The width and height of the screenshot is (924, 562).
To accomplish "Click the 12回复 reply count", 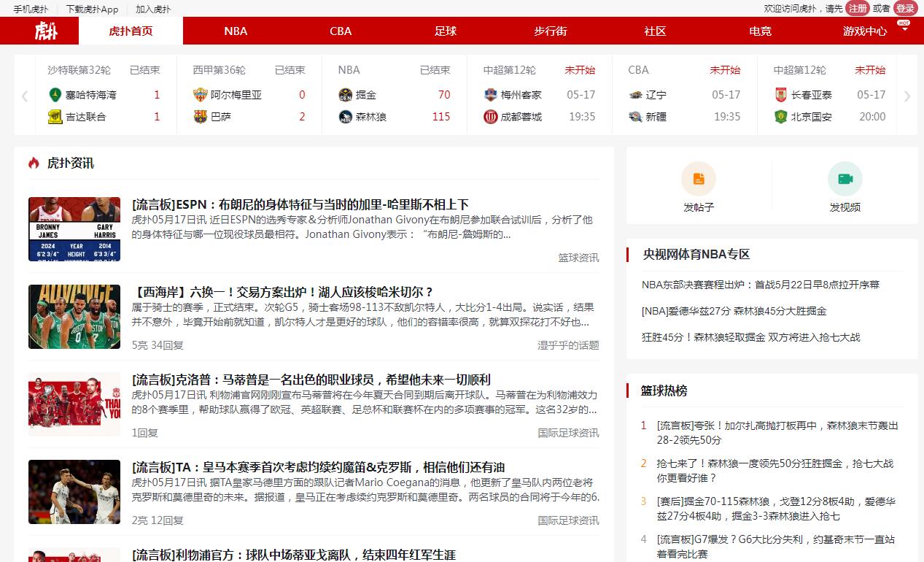I will (167, 520).
